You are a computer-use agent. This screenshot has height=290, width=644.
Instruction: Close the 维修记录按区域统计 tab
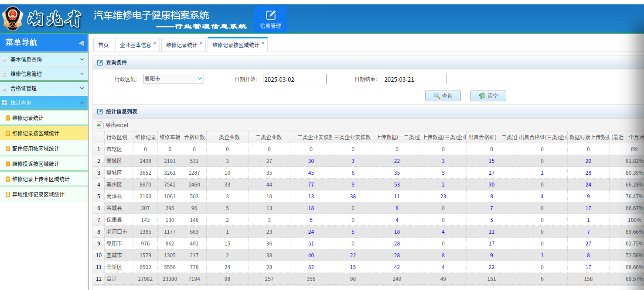tap(263, 43)
